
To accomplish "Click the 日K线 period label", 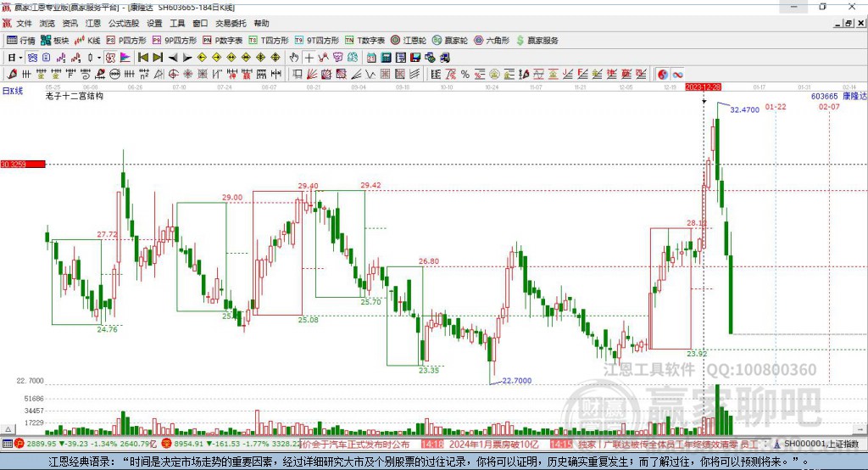I will tap(13, 91).
